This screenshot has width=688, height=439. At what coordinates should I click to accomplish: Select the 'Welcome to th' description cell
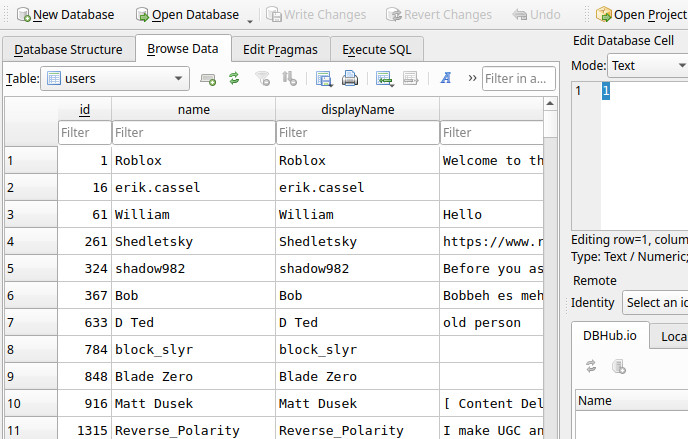click(x=492, y=161)
